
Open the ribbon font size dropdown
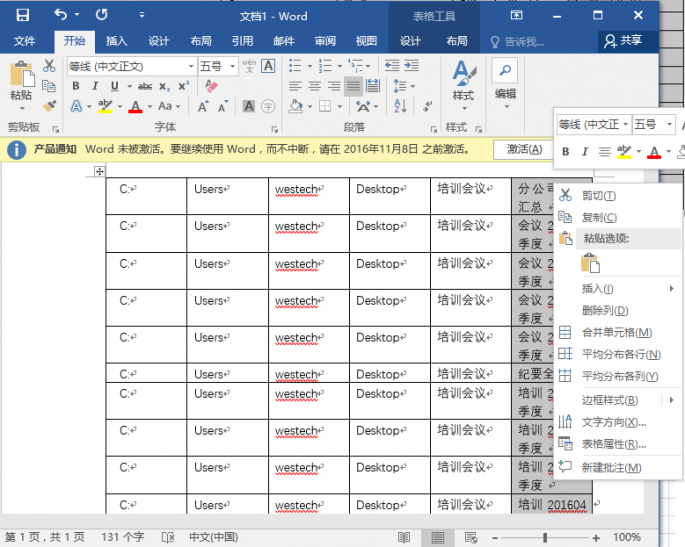pos(232,66)
